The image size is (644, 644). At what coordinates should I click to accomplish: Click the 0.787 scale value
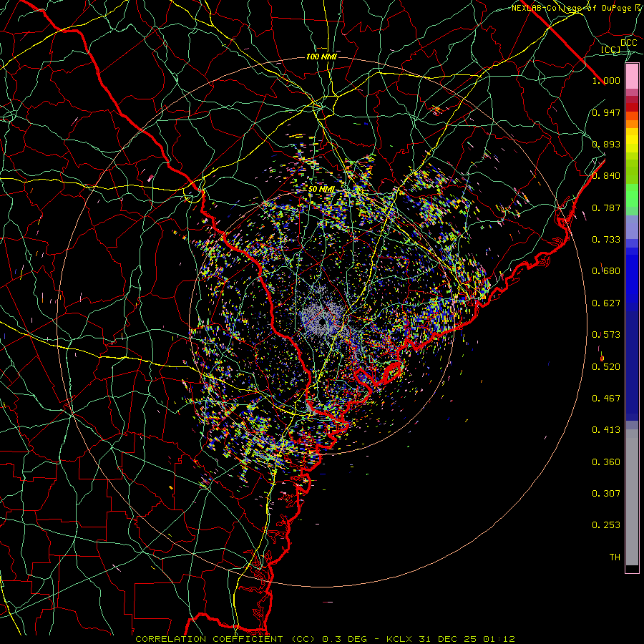point(606,208)
